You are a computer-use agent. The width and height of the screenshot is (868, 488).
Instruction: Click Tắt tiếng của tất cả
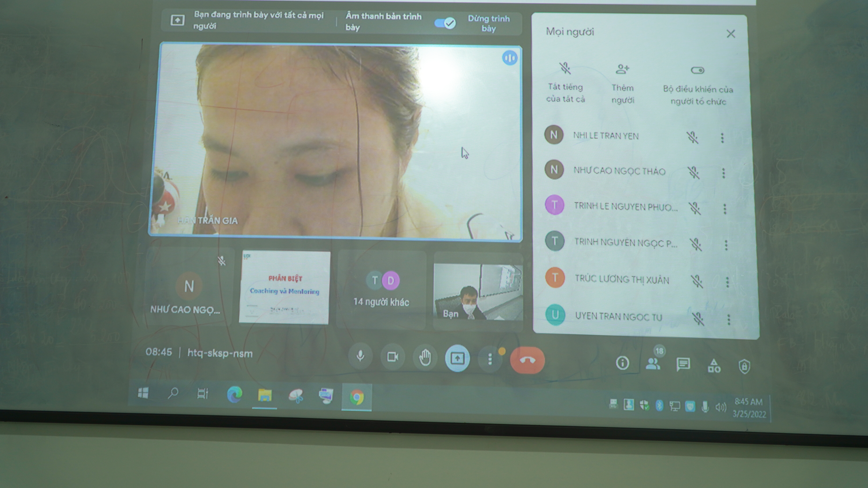click(x=565, y=83)
